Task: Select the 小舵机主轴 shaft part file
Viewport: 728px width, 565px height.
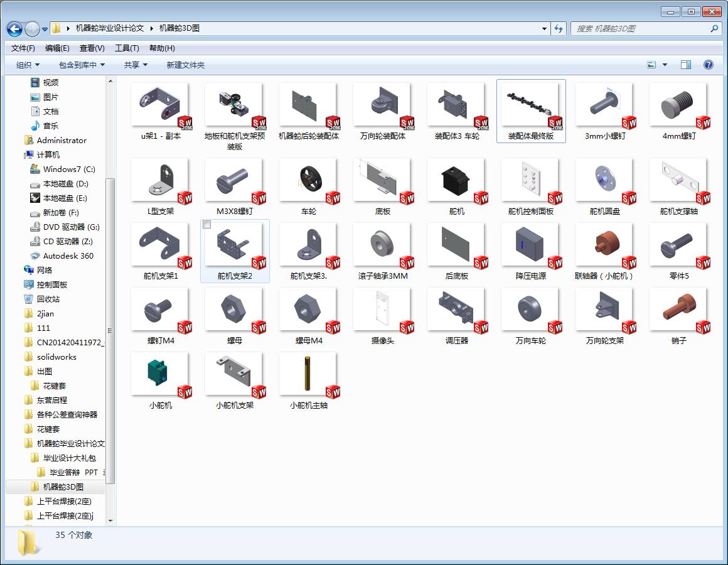Action: click(309, 380)
